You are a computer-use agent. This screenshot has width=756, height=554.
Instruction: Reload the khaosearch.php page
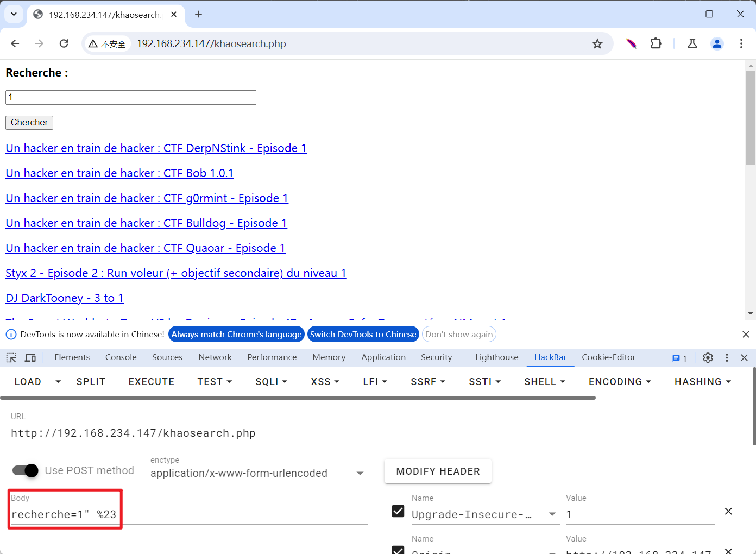[64, 43]
